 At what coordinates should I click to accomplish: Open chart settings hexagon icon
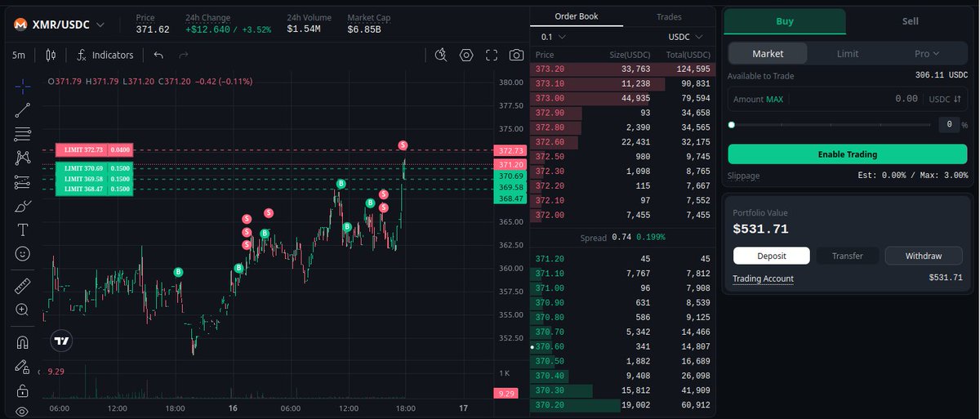click(466, 55)
